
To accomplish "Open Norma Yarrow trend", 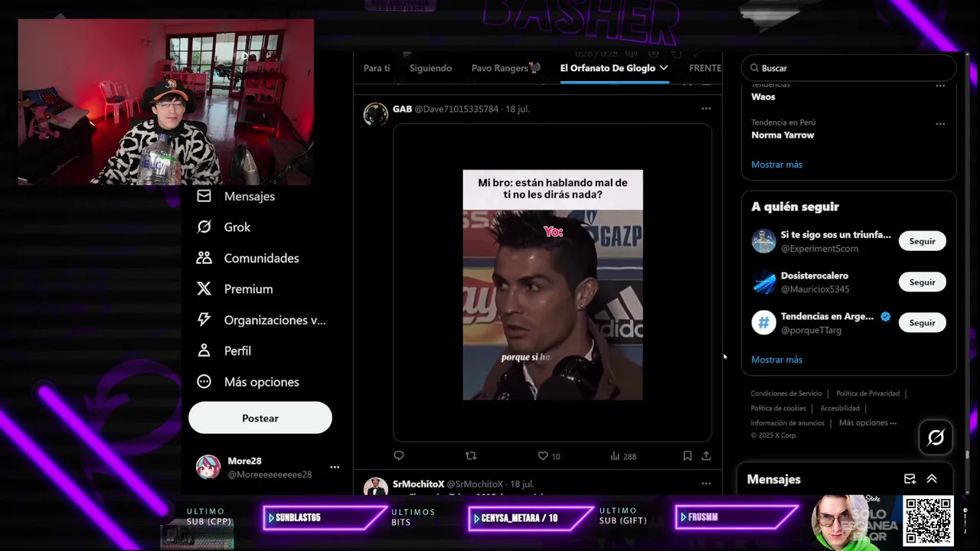I will [x=782, y=135].
